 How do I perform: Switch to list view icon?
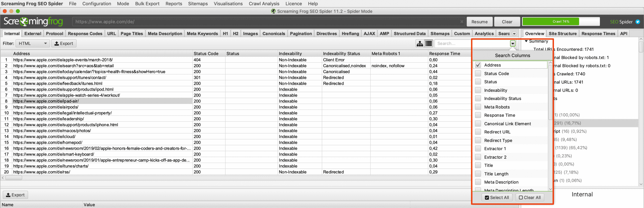point(429,44)
